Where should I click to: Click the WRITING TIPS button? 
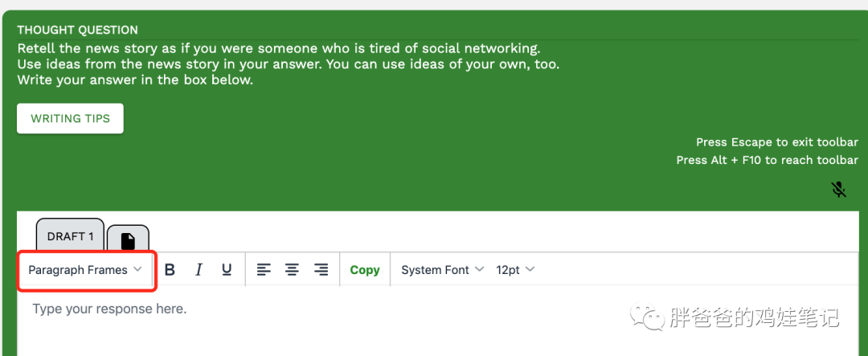coord(70,119)
